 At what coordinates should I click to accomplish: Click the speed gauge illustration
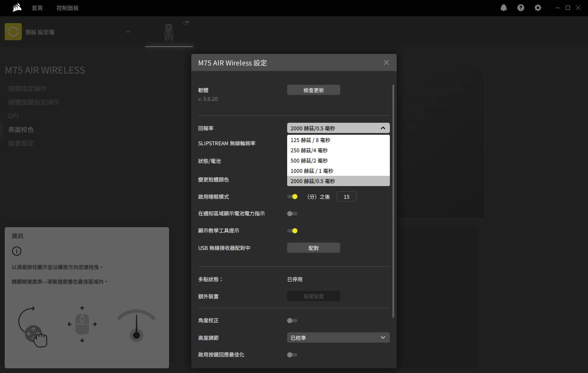(137, 326)
